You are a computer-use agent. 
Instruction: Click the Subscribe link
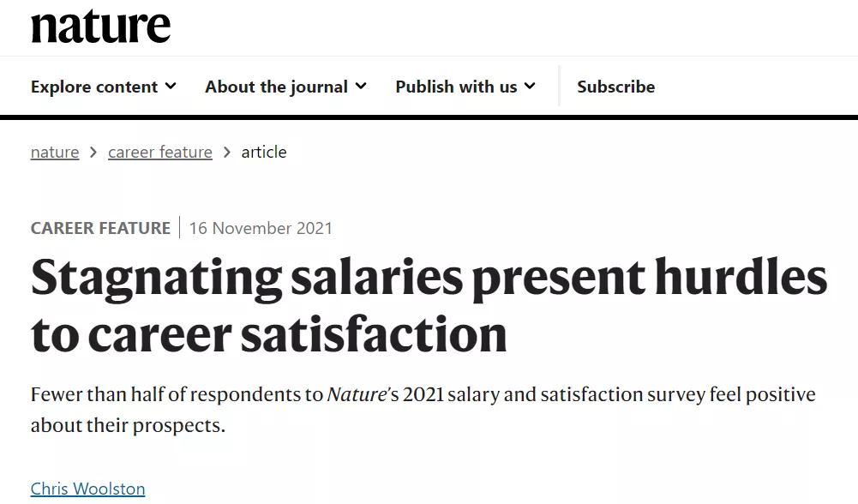pos(615,87)
